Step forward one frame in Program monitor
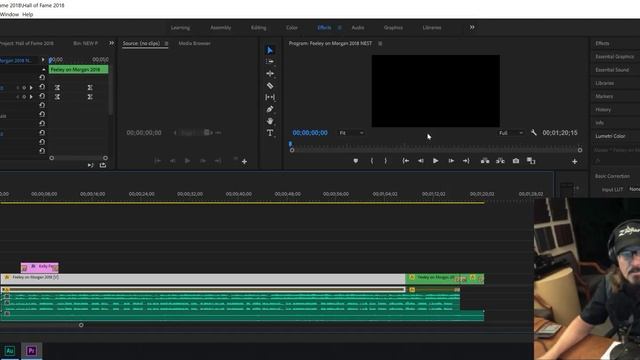This screenshot has height=360, width=640. coord(451,161)
